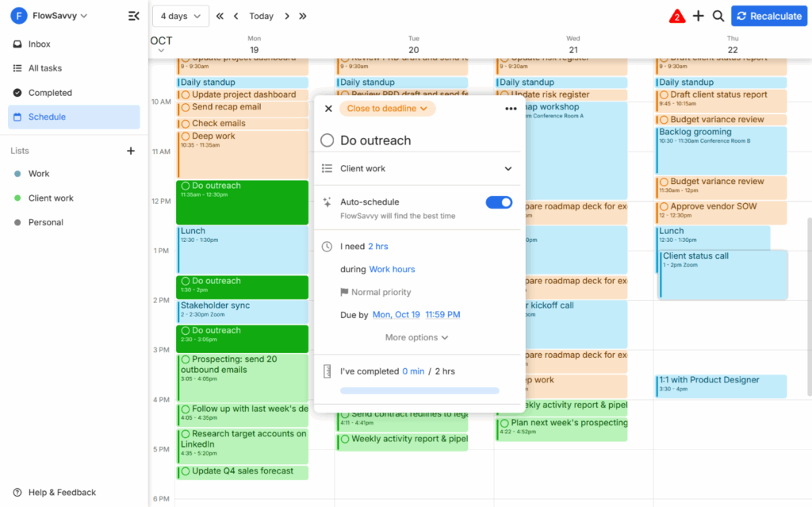812x507 pixels.
Task: Mark Do outreach complete in popup
Action: point(327,140)
